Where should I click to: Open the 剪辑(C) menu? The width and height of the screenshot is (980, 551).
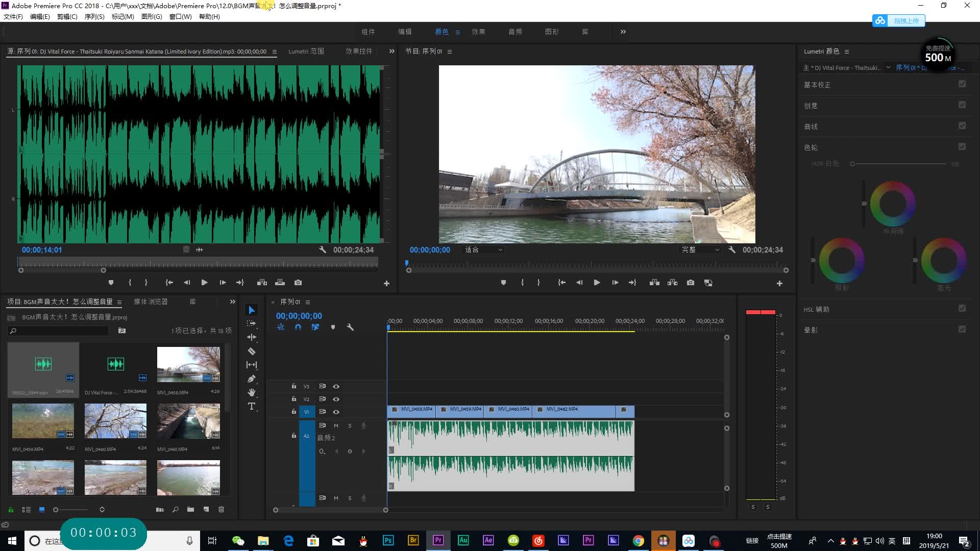point(67,17)
